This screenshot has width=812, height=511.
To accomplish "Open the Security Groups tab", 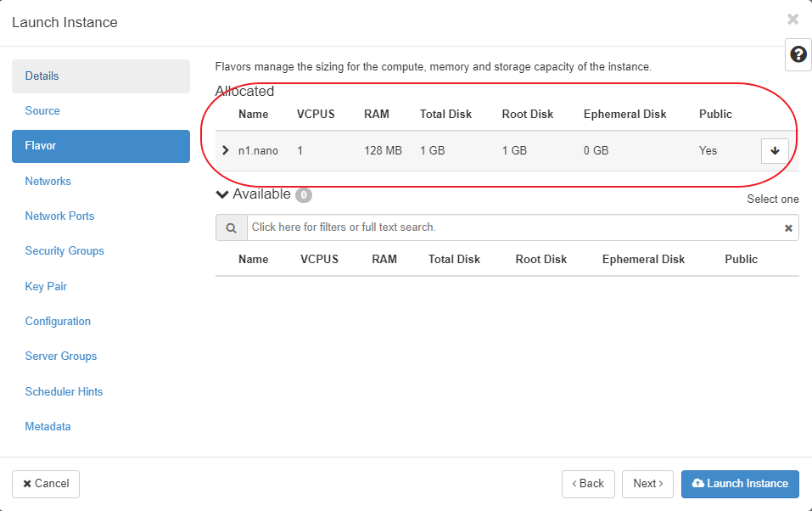I will click(64, 251).
